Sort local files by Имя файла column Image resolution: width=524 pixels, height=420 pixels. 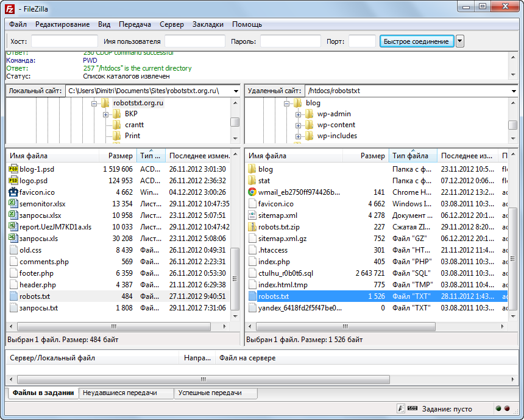(52, 156)
